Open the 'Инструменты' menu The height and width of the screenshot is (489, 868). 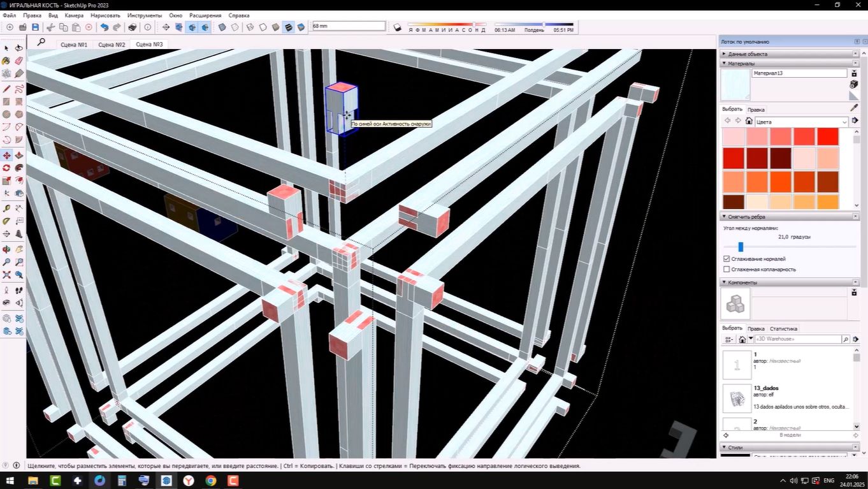tap(145, 15)
